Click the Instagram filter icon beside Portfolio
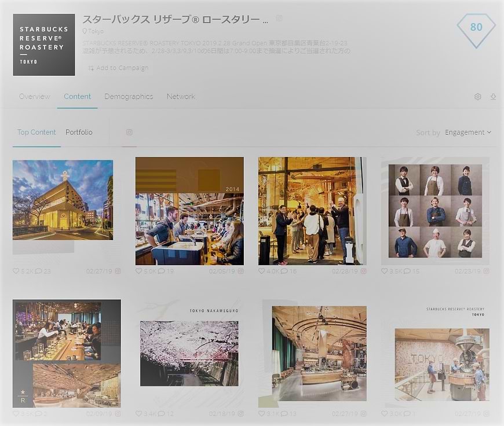The height and width of the screenshot is (426, 504). coord(129,132)
